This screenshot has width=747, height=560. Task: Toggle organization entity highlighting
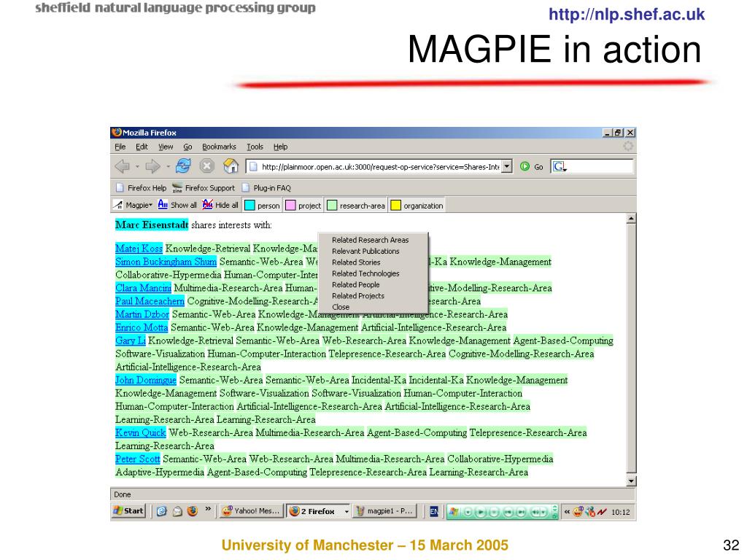[x=417, y=205]
